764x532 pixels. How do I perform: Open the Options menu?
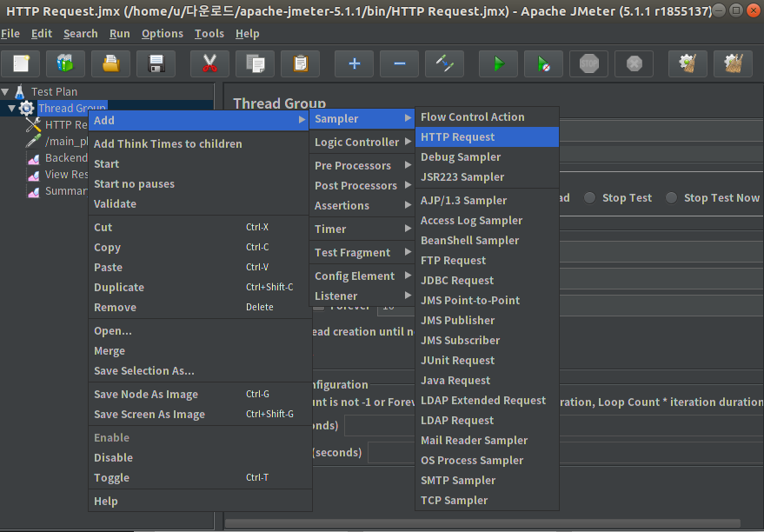click(x=163, y=34)
